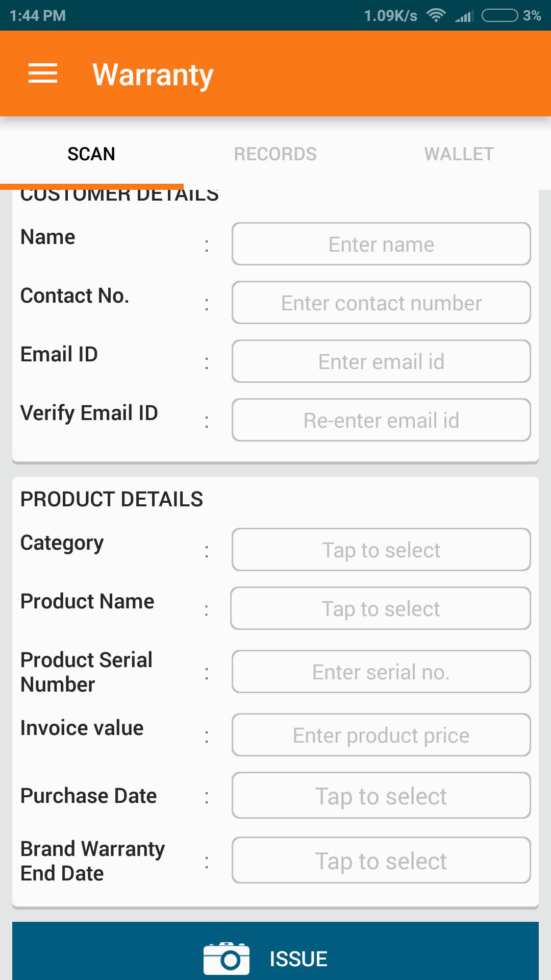Open the Product Name selection field

381,608
